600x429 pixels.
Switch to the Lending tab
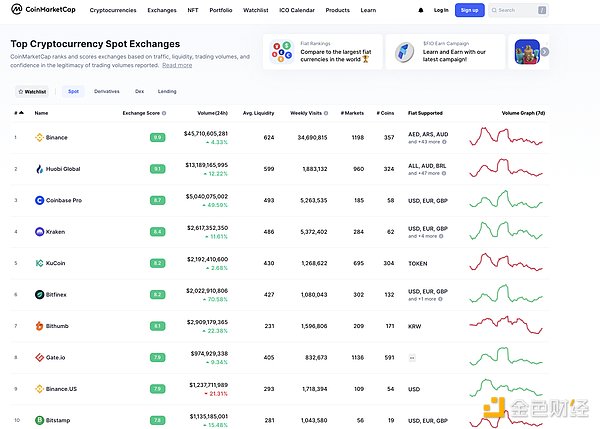[x=167, y=91]
